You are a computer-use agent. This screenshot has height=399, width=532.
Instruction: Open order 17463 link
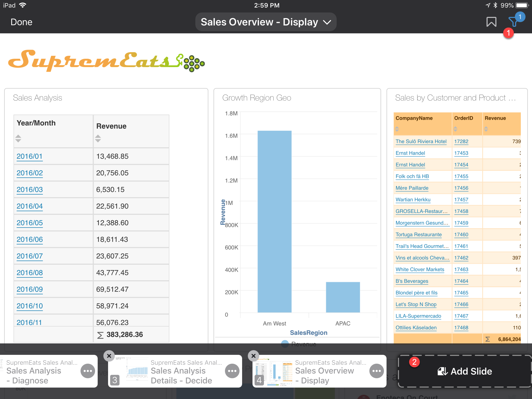click(x=461, y=270)
